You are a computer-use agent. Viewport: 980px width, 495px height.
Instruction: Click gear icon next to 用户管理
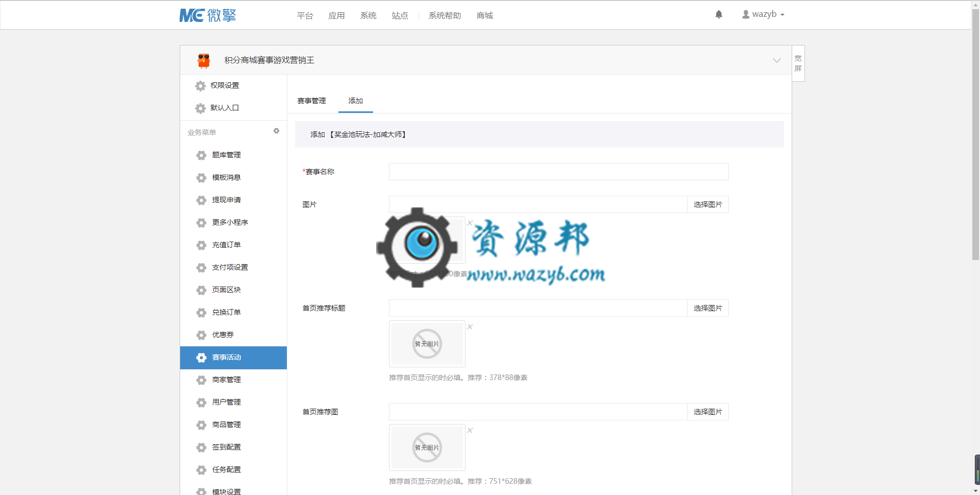pos(202,403)
